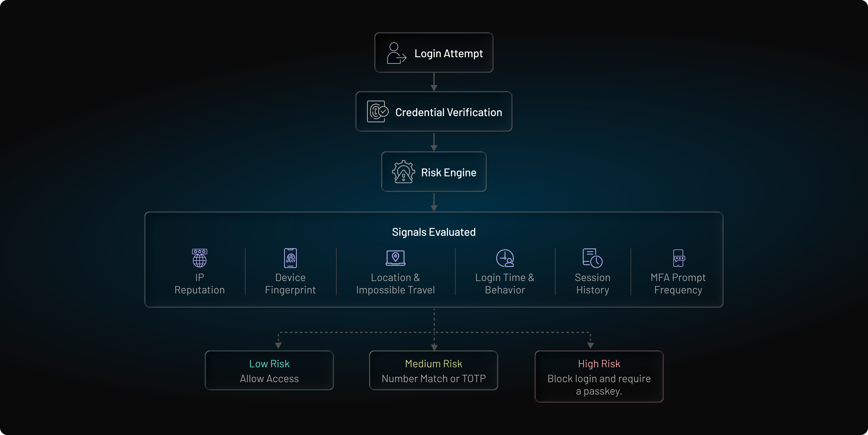Click the "Medium Risk" yellow title

pyautogui.click(x=434, y=364)
